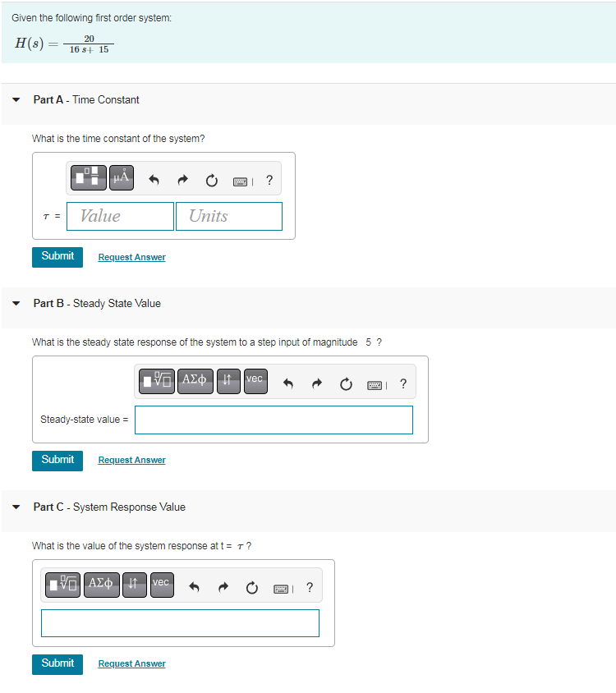Open Greek symbols ΑΣφ button in Part B
This screenshot has width=616, height=693.
tap(195, 381)
